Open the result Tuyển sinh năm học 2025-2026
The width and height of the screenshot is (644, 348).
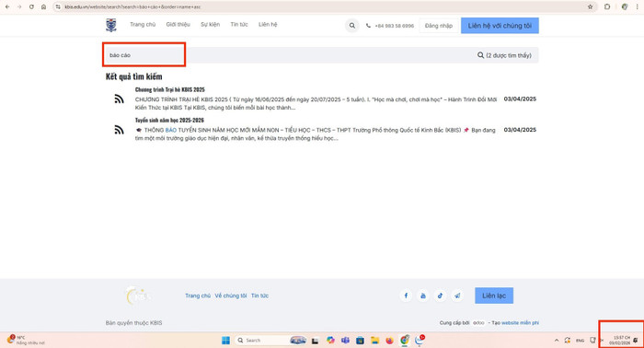click(169, 120)
